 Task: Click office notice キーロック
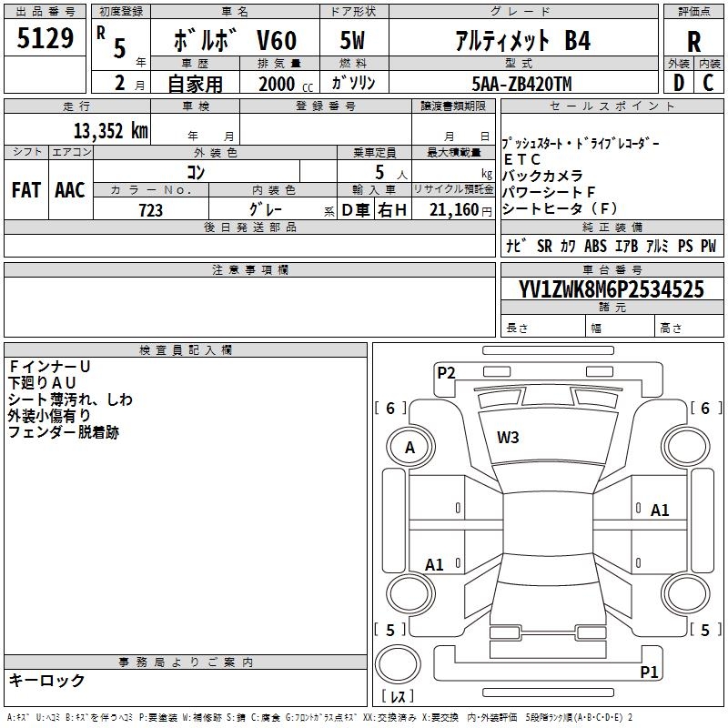pyautogui.click(x=47, y=681)
